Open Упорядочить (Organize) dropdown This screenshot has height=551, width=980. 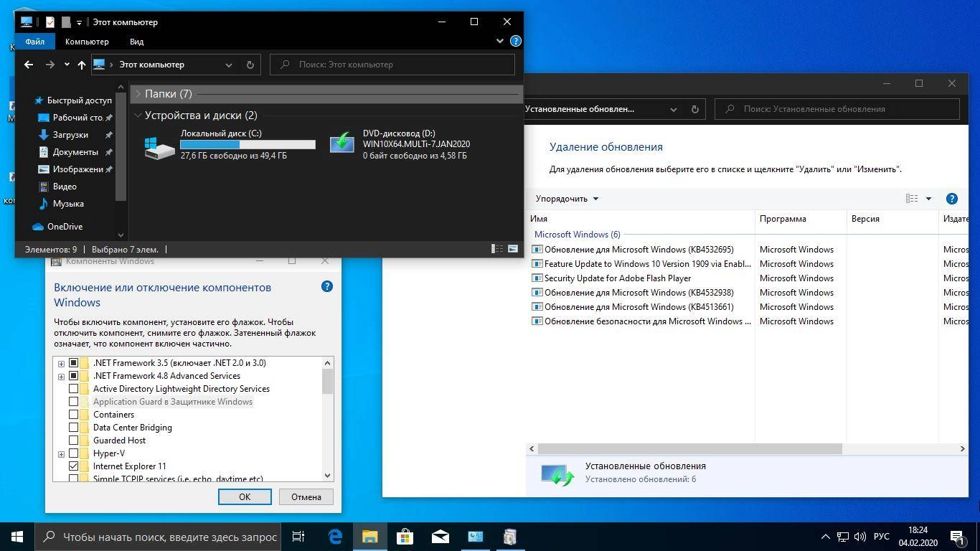pyautogui.click(x=567, y=199)
